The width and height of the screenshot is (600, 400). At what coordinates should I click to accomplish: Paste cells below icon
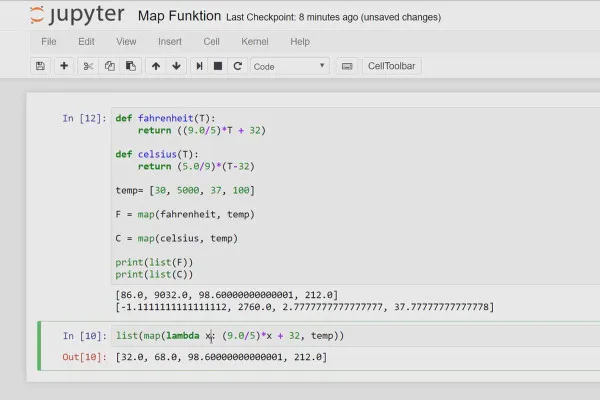(131, 66)
